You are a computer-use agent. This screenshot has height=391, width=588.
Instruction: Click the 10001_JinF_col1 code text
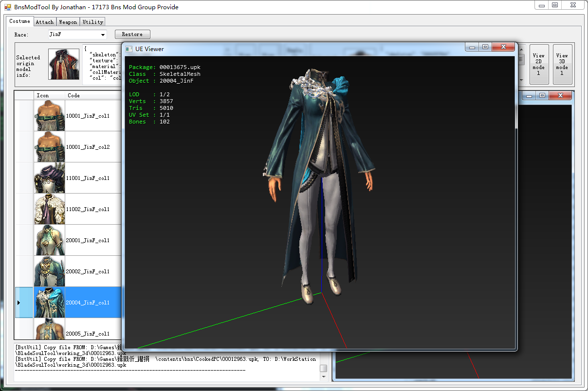point(88,116)
